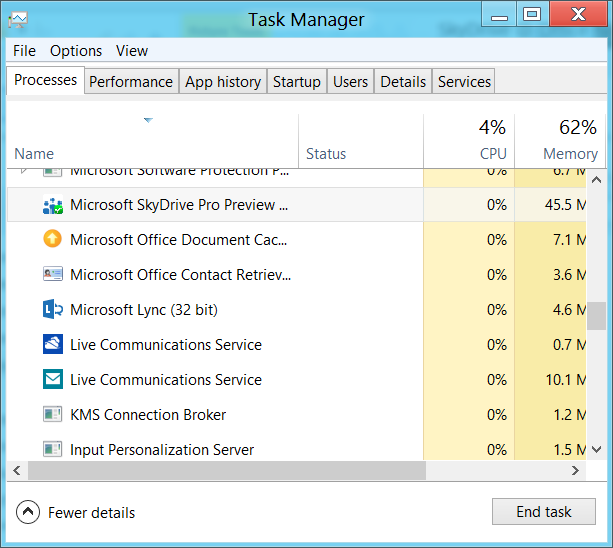Click the 1.2 MB memory value for KMS
613x548 pixels.
(x=569, y=414)
